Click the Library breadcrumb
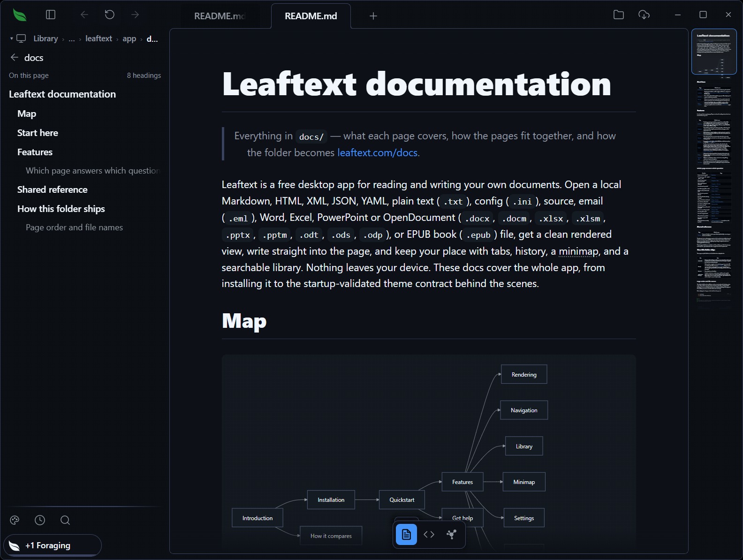The height and width of the screenshot is (560, 743). tap(45, 38)
